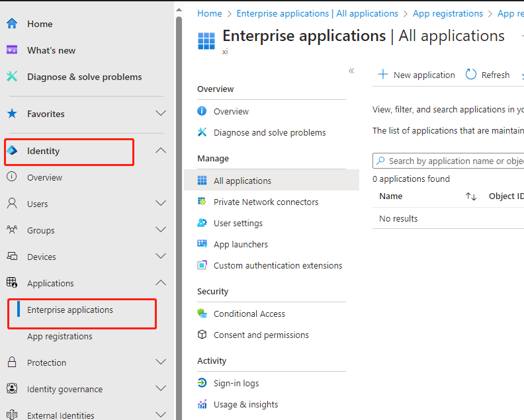
Task: Click the application name search field
Action: click(449, 161)
